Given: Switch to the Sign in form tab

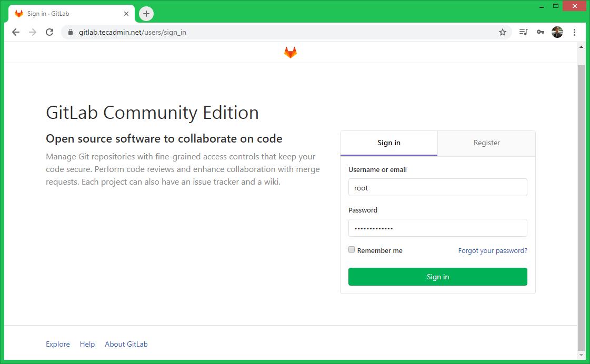Looking at the screenshot, I should coord(389,143).
